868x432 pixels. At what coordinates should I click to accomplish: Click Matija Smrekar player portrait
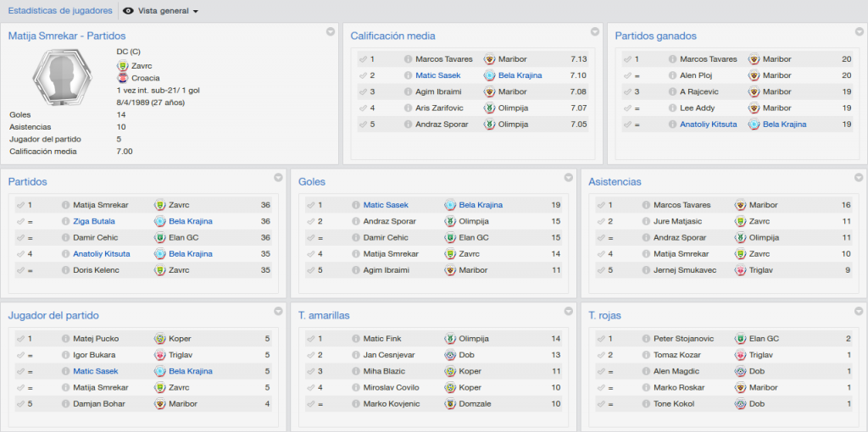pyautogui.click(x=63, y=77)
